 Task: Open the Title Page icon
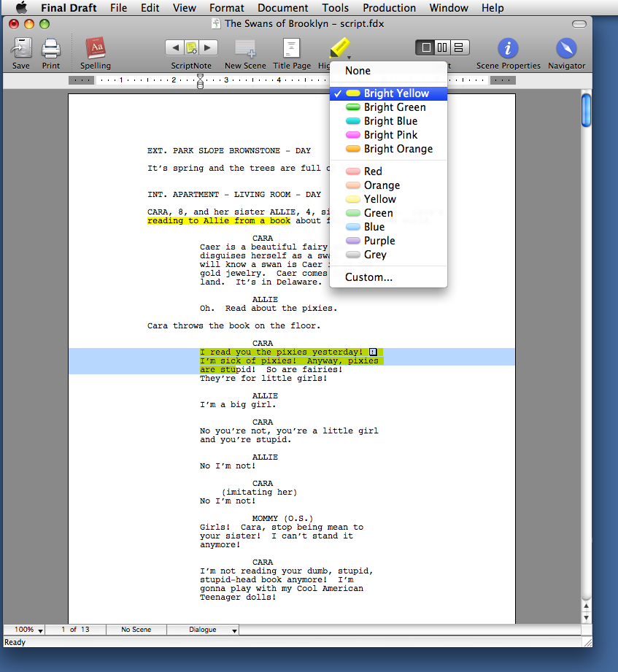(291, 48)
